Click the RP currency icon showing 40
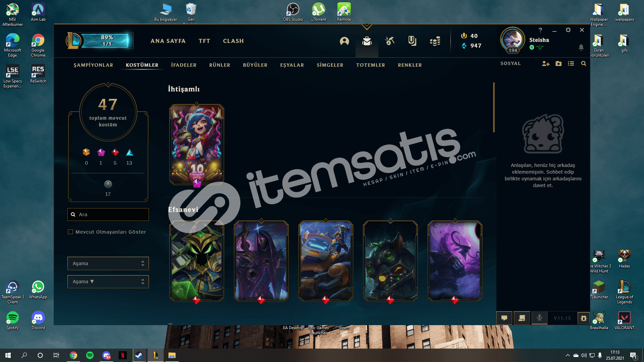 [464, 36]
